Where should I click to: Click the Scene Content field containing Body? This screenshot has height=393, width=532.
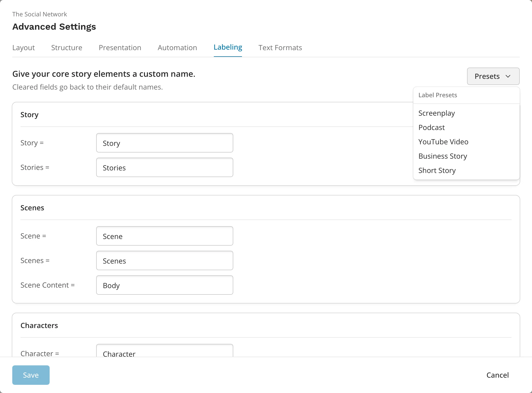pyautogui.click(x=165, y=285)
